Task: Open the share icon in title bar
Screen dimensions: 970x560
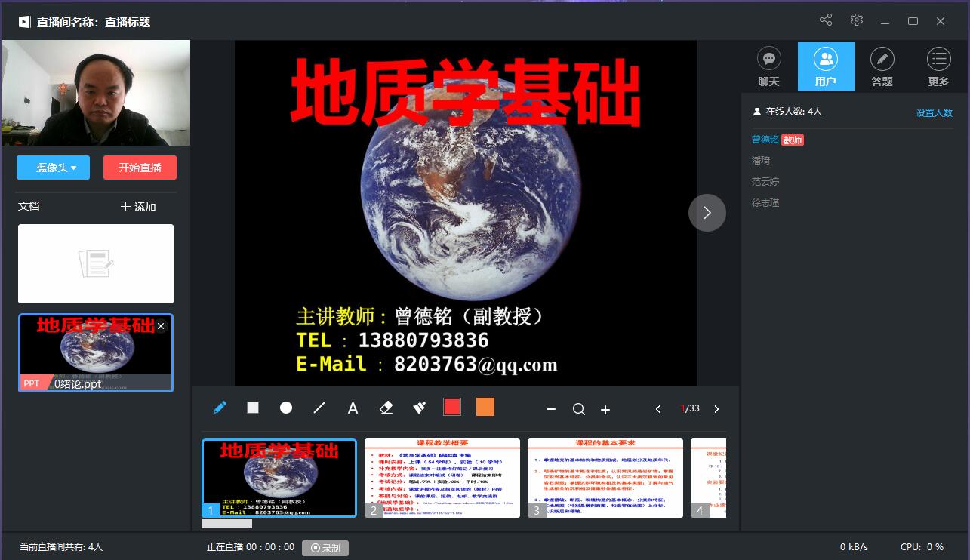Action: (826, 20)
